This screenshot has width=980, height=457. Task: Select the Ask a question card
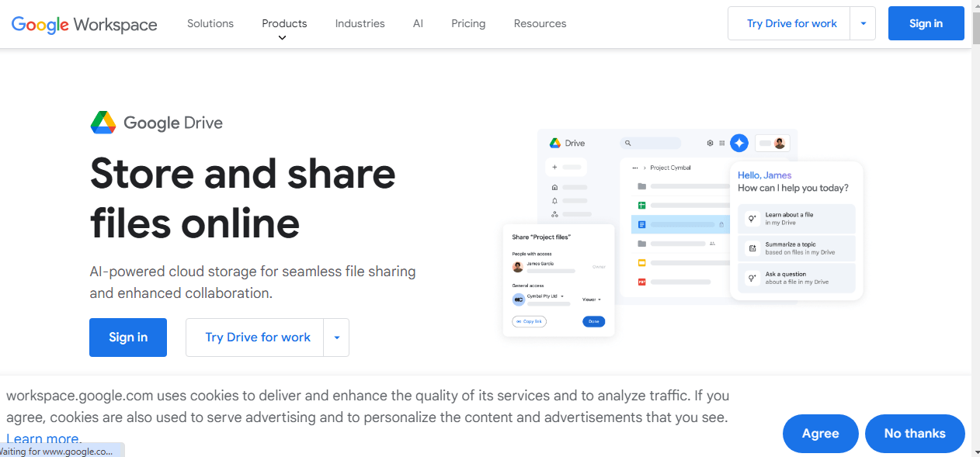click(797, 278)
